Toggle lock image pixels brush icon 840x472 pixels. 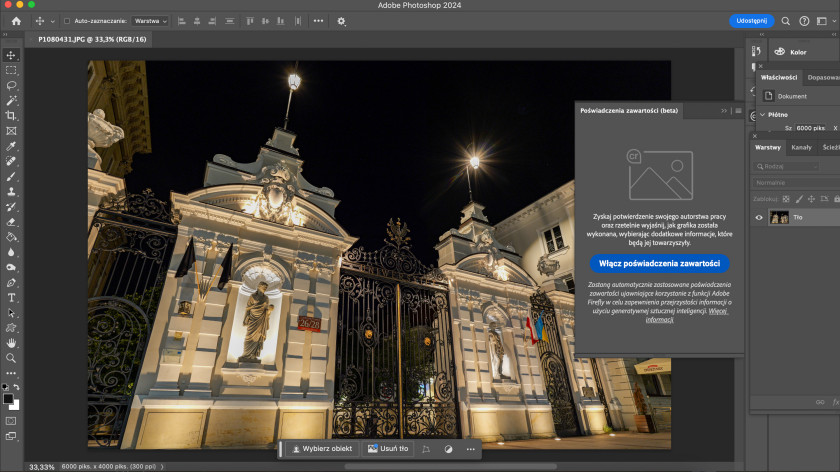tap(799, 199)
